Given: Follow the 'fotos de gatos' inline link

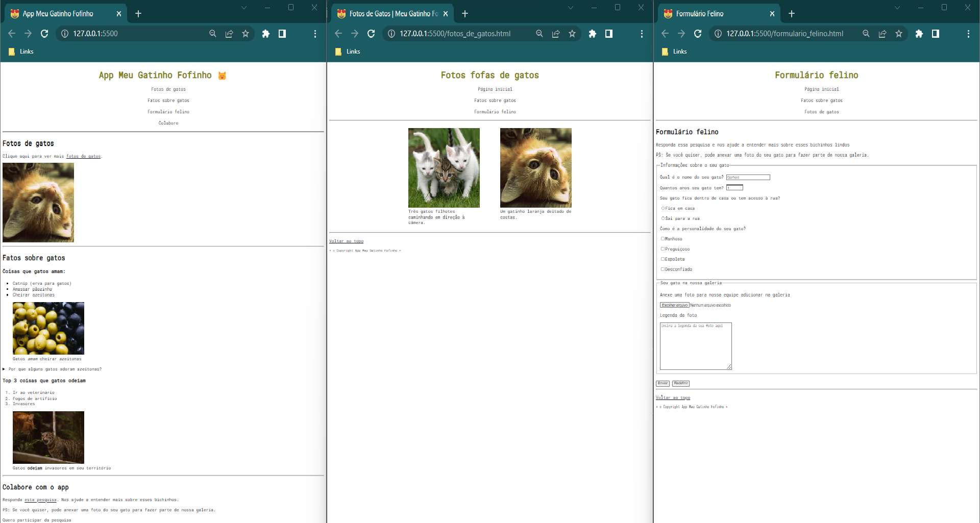Looking at the screenshot, I should (83, 156).
